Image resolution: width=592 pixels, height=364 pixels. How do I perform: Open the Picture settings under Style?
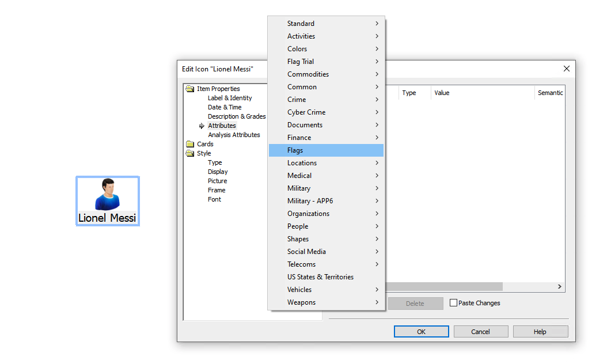click(x=217, y=180)
